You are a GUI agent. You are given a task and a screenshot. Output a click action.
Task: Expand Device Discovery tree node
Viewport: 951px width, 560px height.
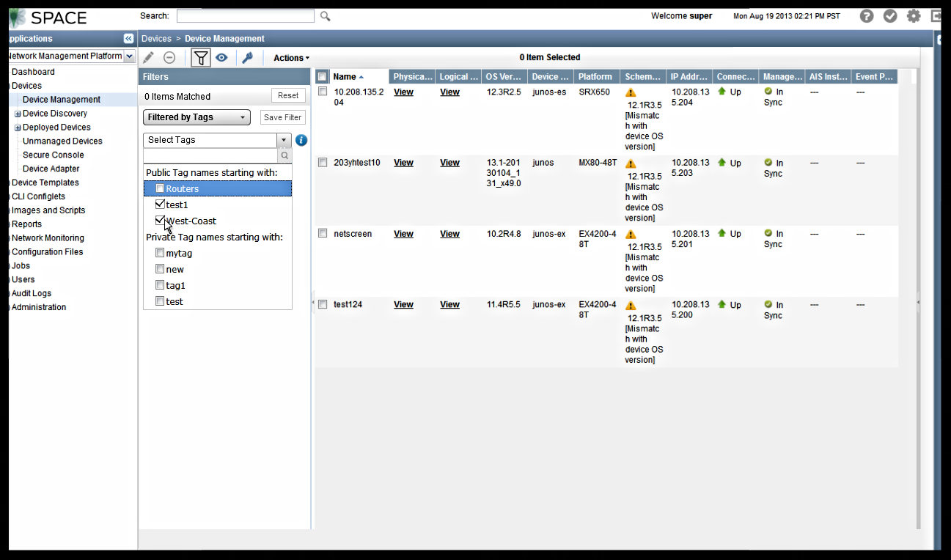tap(18, 114)
